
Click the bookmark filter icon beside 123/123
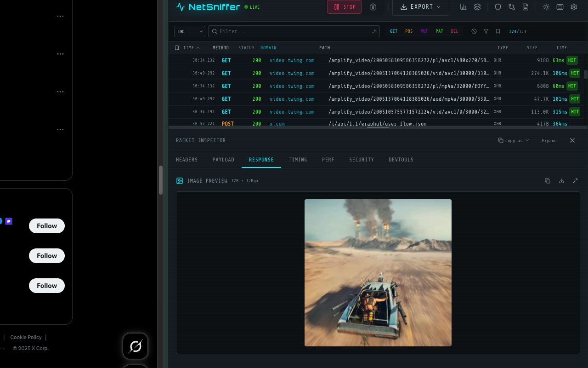[x=498, y=31]
